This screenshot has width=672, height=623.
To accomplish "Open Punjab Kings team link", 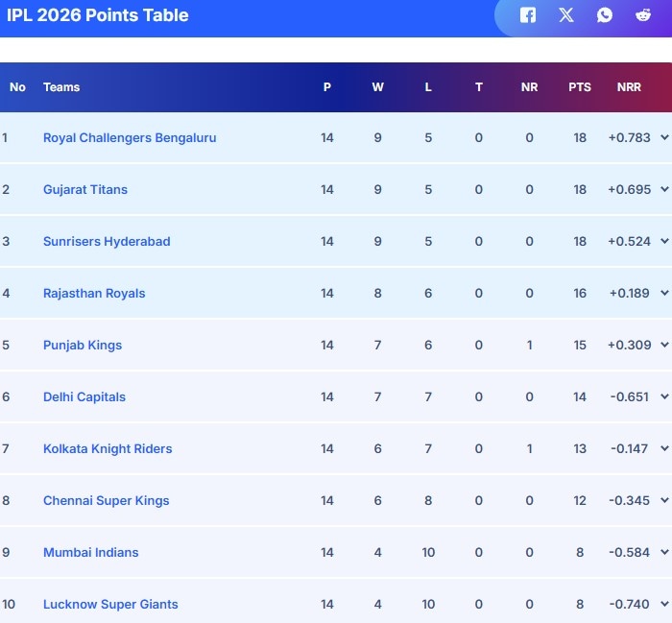I will 83,346.
